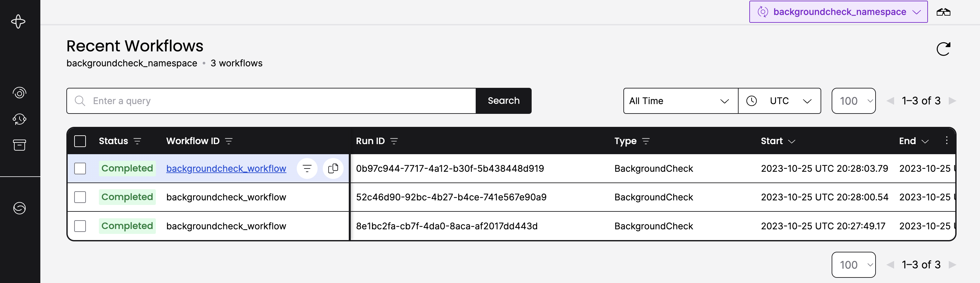This screenshot has height=283, width=980.
Task: Open the Schedules sidebar icon
Action: 20,119
